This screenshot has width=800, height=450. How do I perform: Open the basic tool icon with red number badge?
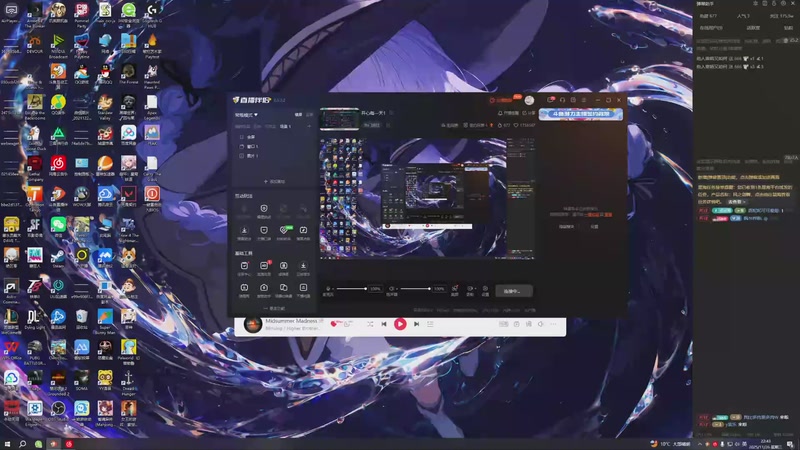click(x=264, y=266)
